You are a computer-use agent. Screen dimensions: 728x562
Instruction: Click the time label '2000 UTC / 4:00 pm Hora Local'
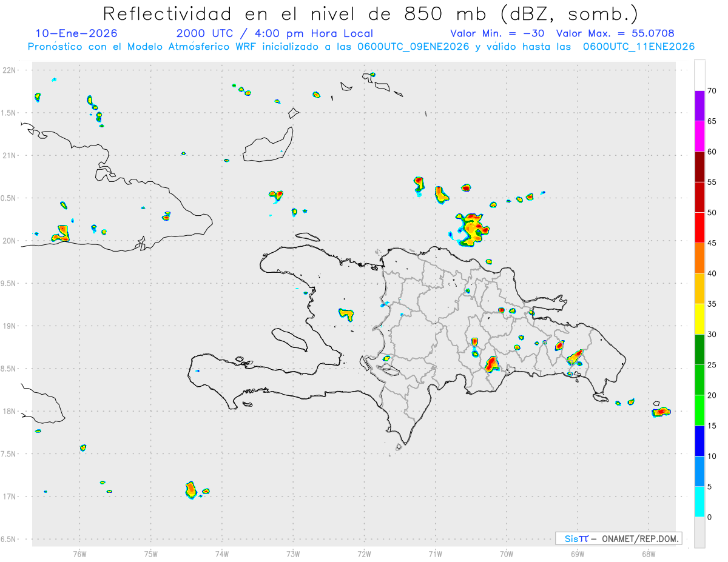pyautogui.click(x=275, y=33)
